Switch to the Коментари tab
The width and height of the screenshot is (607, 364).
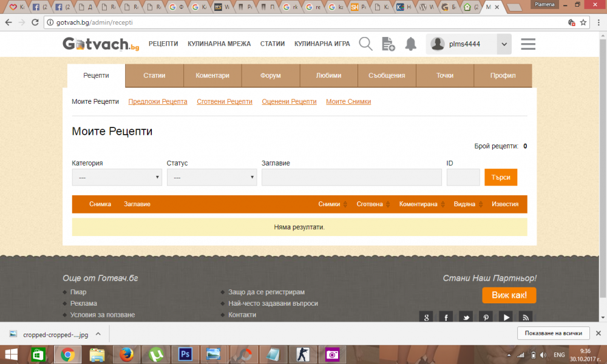[x=212, y=75]
